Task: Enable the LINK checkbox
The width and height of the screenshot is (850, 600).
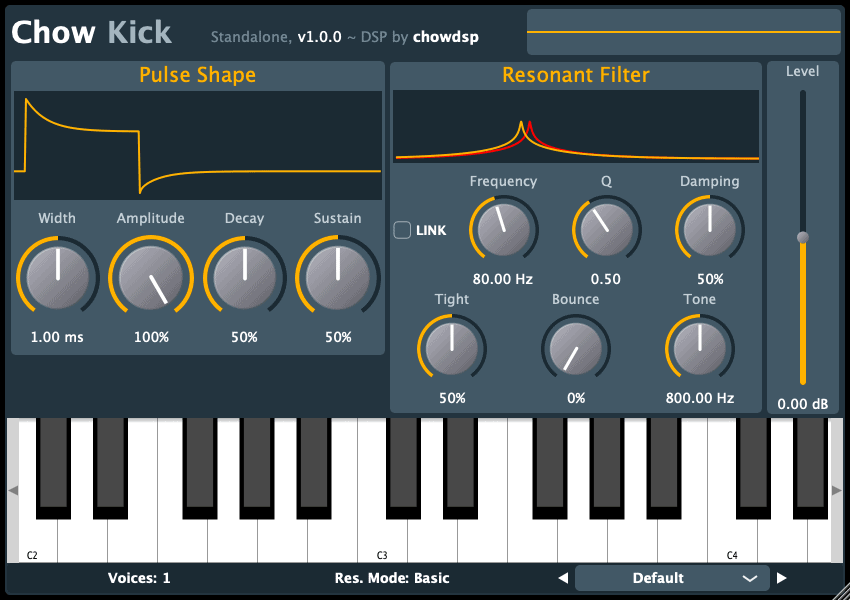Action: 403,230
